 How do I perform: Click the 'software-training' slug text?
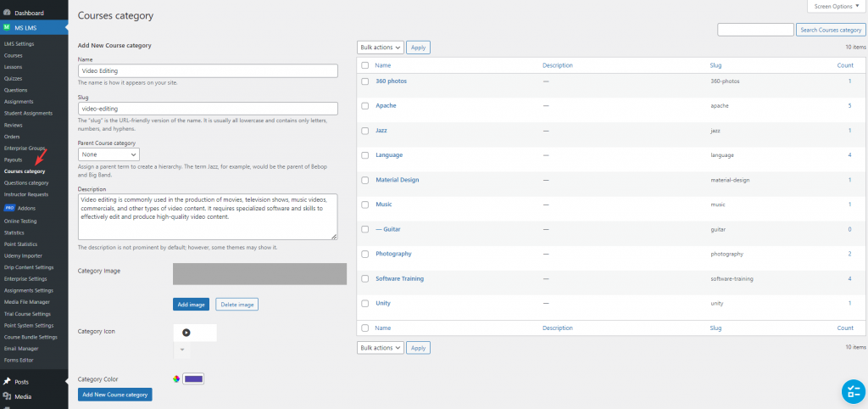point(732,279)
